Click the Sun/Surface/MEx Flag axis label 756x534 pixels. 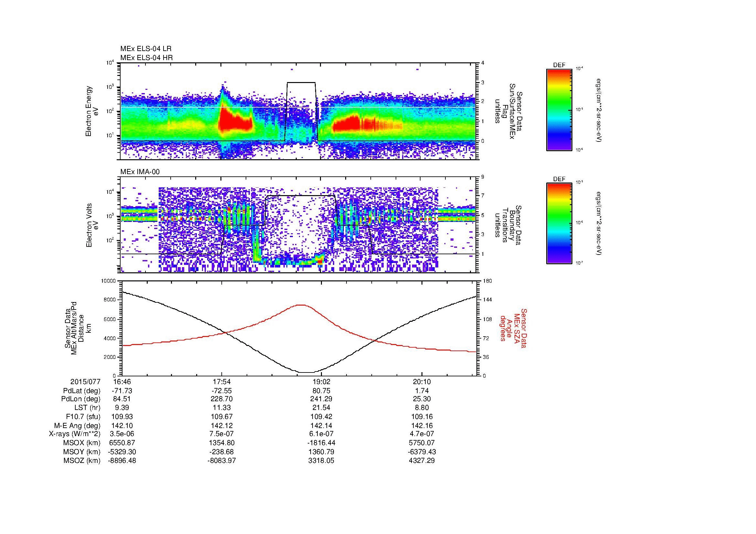[x=509, y=111]
